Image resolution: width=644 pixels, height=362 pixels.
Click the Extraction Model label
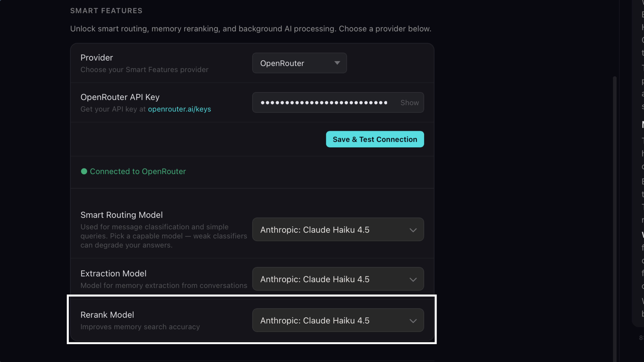[114, 273]
